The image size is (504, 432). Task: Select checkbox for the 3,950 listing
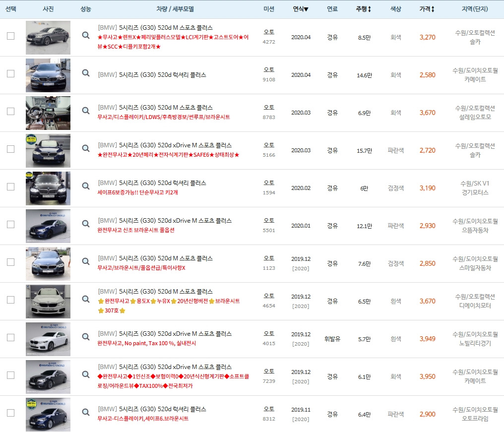click(10, 375)
